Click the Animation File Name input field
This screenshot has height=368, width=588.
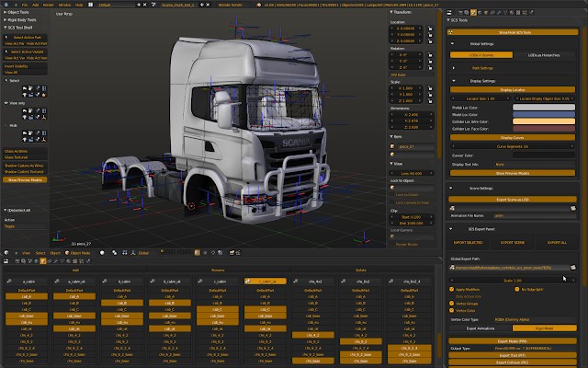(x=533, y=215)
